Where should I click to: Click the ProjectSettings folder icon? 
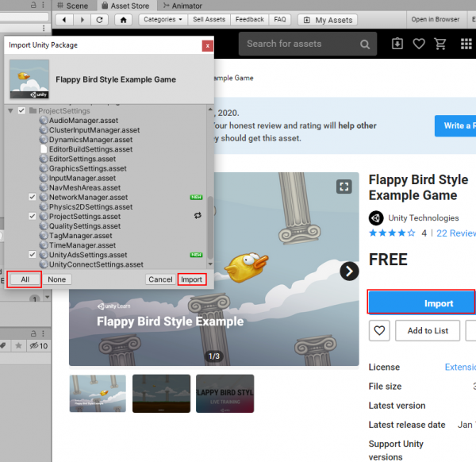click(33, 110)
